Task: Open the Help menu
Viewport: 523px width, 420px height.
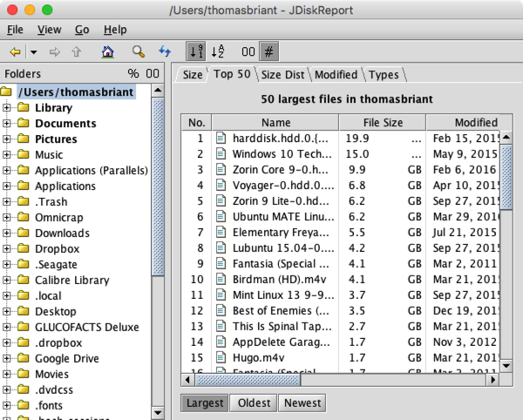Action: [115, 30]
